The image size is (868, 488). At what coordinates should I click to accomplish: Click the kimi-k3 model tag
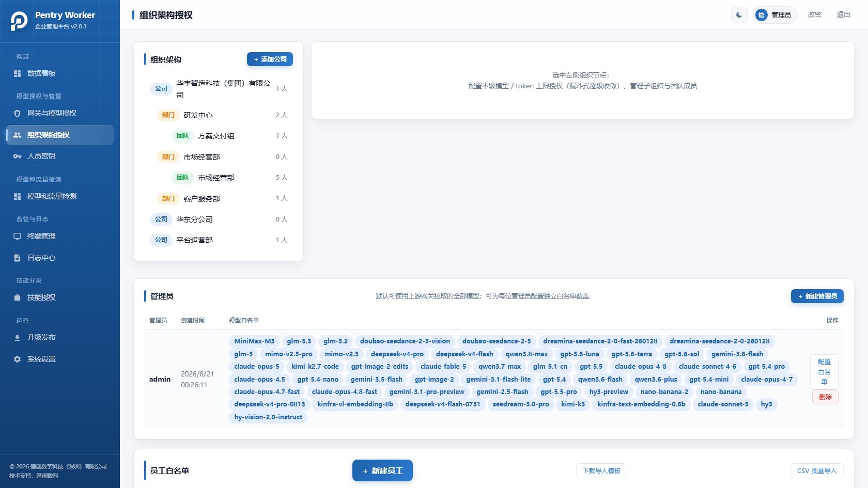click(573, 404)
